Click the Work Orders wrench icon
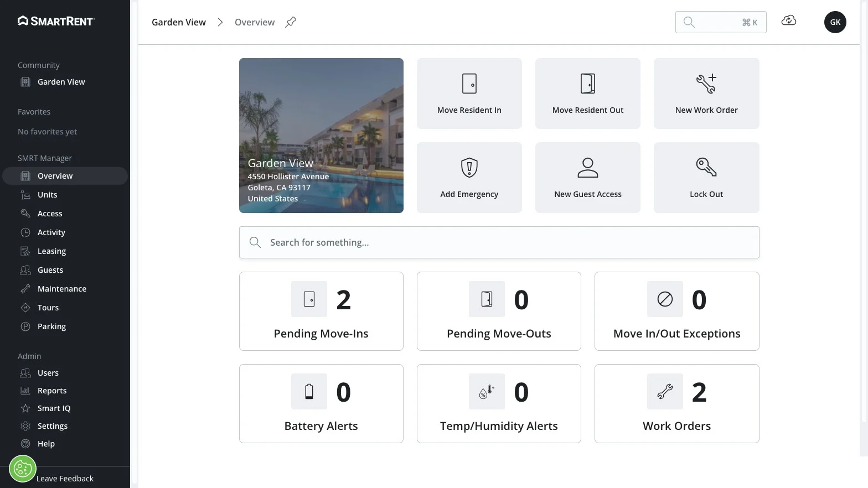The image size is (868, 488). click(665, 392)
